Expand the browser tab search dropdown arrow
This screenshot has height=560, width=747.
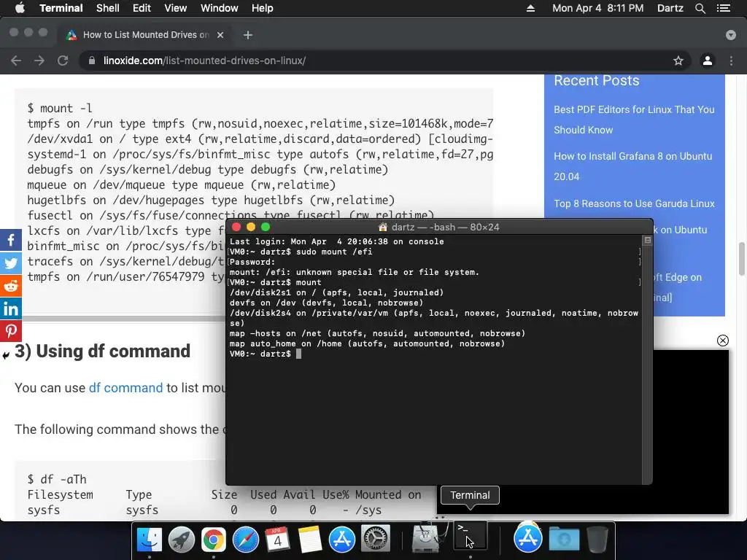[x=731, y=35]
